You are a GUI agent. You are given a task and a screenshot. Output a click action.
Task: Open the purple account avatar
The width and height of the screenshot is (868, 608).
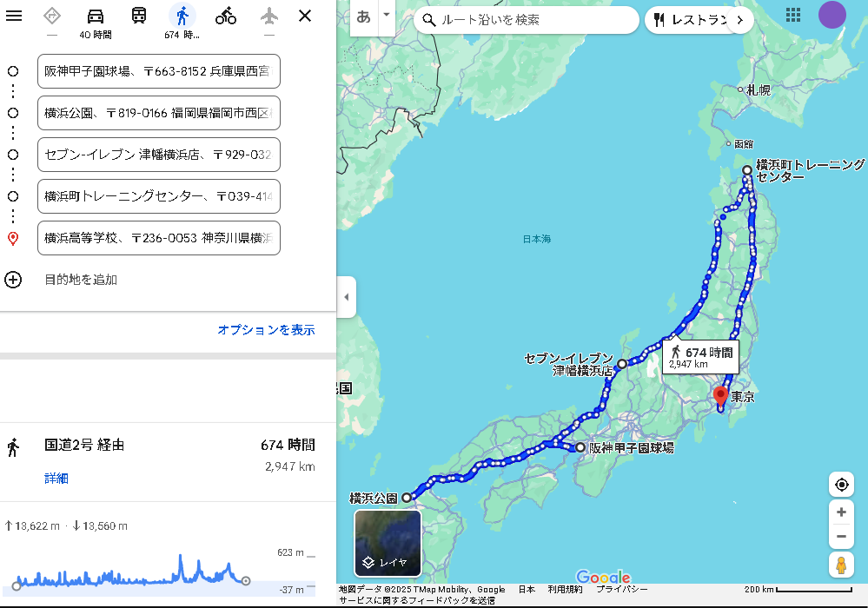832,15
